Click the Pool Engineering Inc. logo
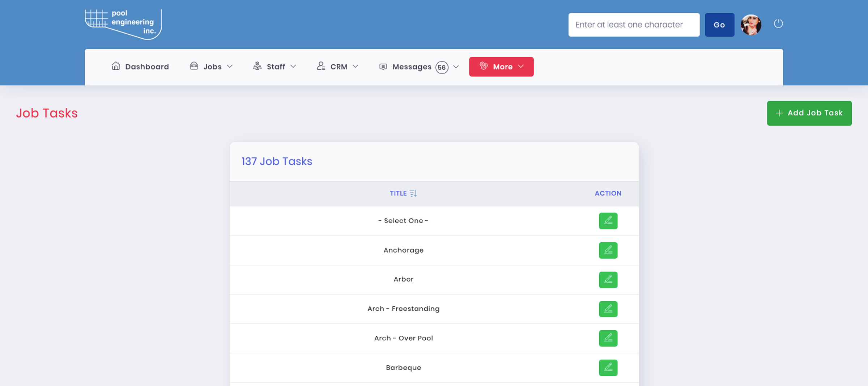Screen dimensions: 868x386 pos(123,24)
